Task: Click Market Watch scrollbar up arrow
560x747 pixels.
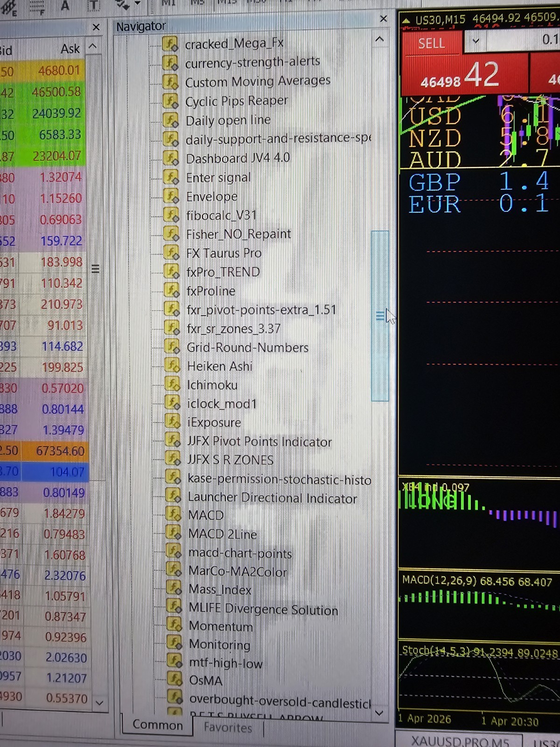Action: click(x=93, y=47)
